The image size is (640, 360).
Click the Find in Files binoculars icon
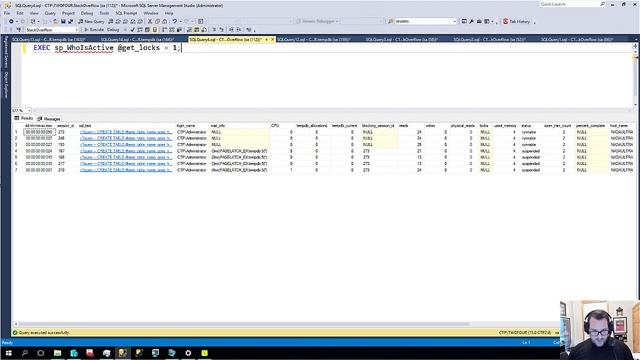[x=391, y=21]
